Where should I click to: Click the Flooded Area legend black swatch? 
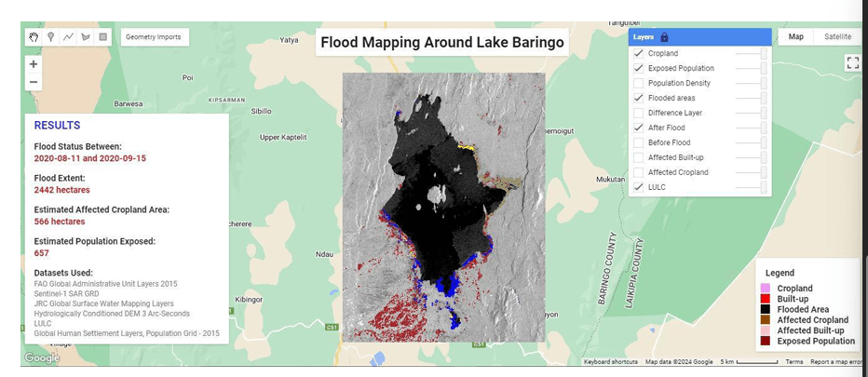[x=766, y=309]
